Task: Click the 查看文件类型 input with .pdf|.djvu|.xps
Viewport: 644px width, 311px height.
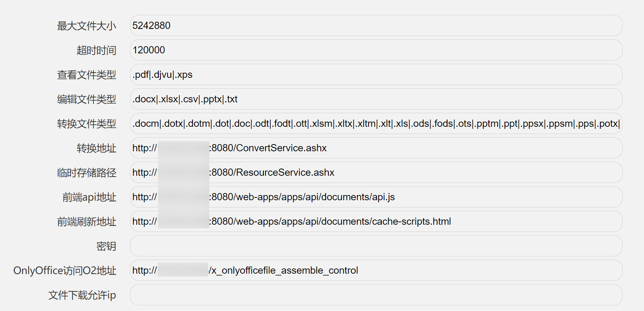Action: pos(376,75)
